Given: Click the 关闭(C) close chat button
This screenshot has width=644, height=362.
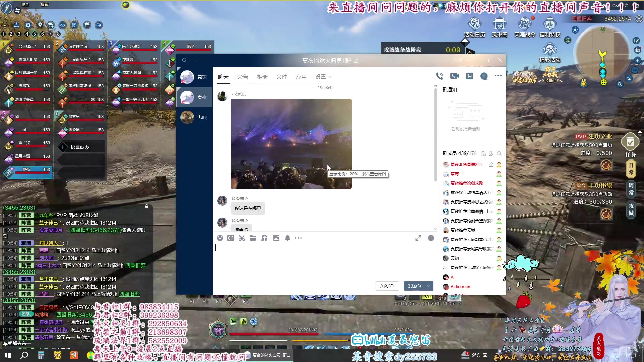Looking at the screenshot, I should coord(387,286).
